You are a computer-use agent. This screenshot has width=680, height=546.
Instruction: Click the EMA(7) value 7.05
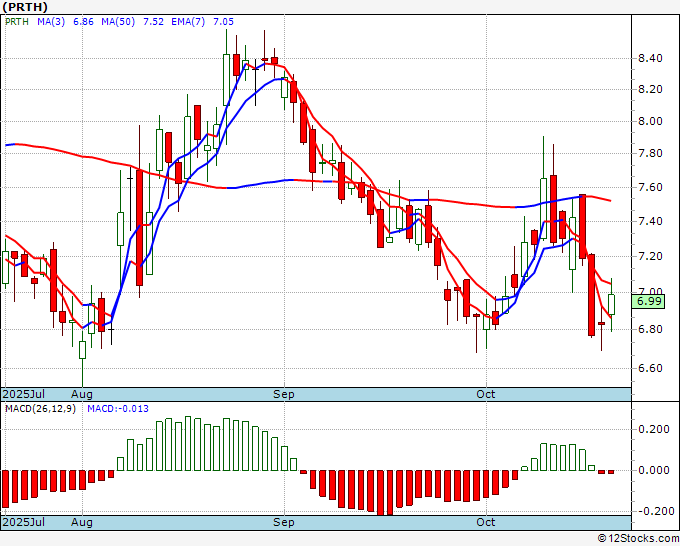coord(223,22)
